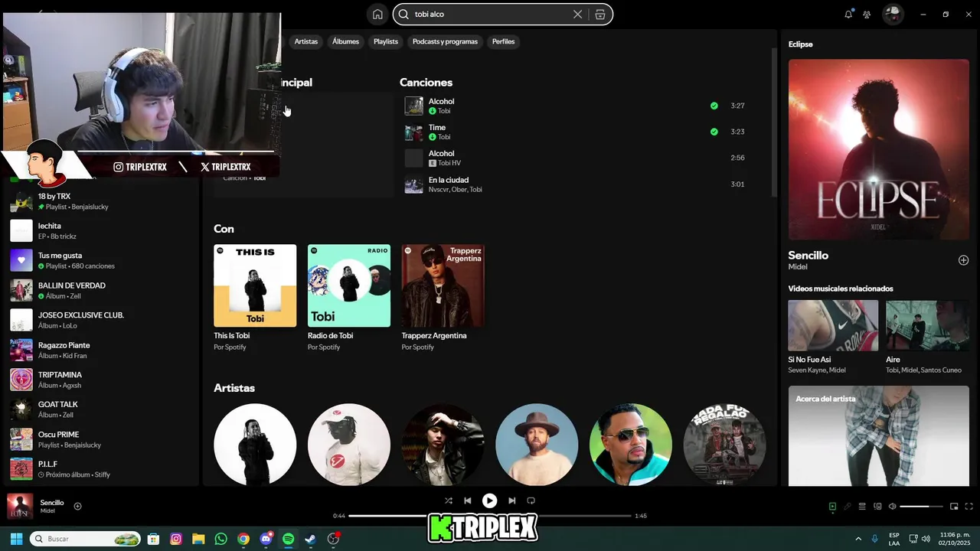Toggle repeat mode
Image resolution: width=980 pixels, height=551 pixels.
pos(531,500)
